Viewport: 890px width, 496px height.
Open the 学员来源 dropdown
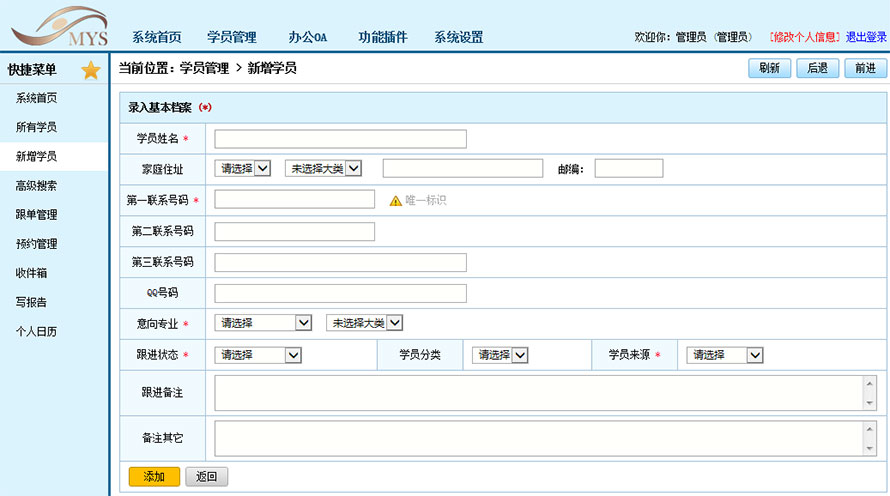click(725, 355)
